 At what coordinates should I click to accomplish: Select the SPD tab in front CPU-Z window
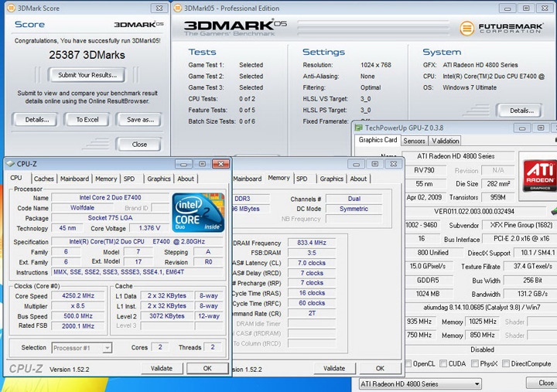(x=129, y=179)
